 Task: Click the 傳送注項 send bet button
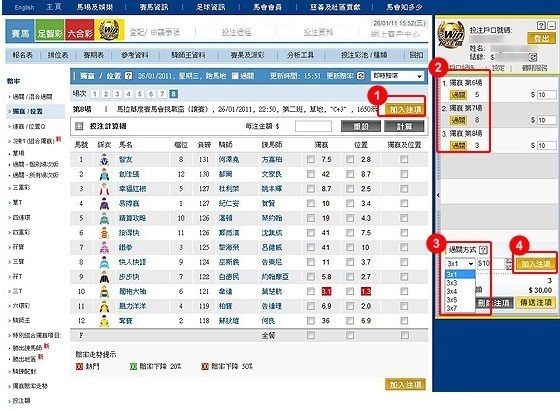[536, 303]
